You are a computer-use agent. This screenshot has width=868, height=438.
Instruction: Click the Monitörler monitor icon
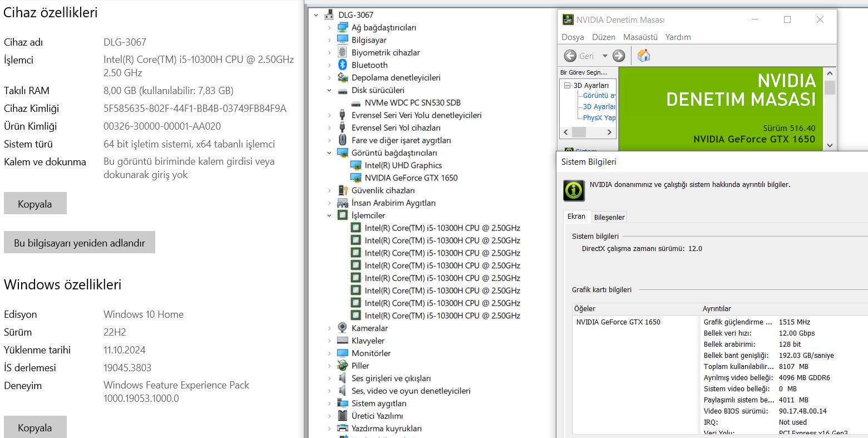click(342, 353)
